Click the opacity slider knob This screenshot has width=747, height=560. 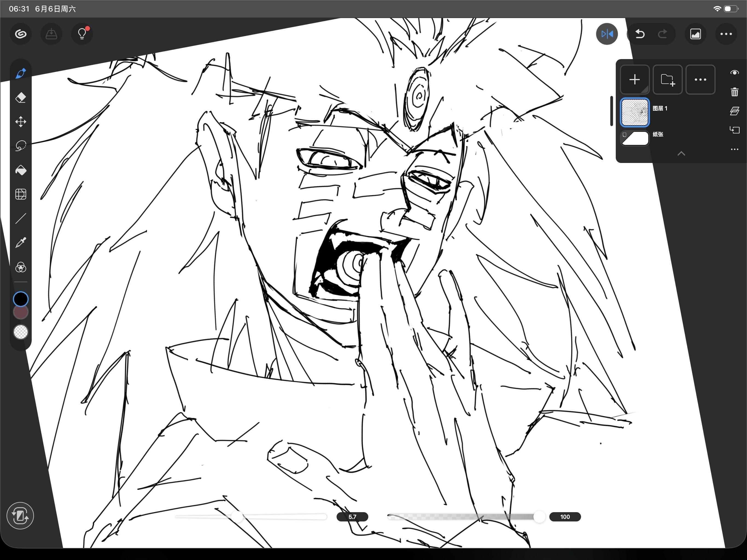coord(539,517)
